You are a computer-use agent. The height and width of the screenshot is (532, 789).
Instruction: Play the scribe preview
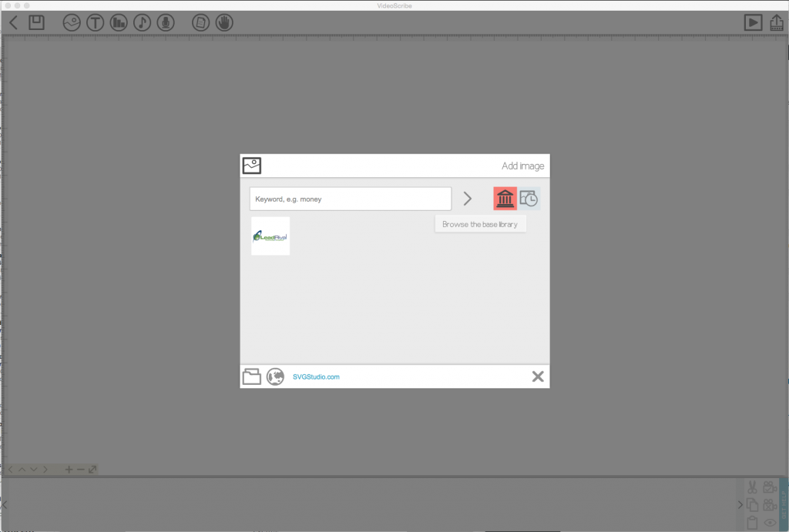coord(754,22)
